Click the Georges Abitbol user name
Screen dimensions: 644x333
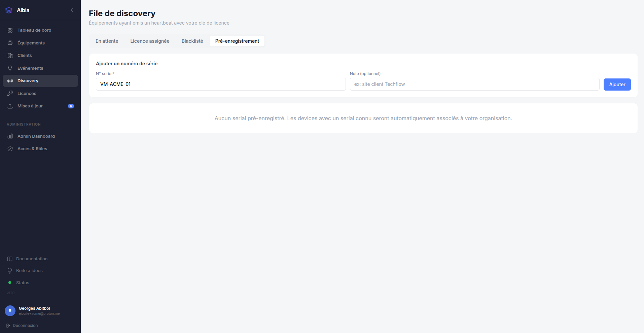[34, 308]
